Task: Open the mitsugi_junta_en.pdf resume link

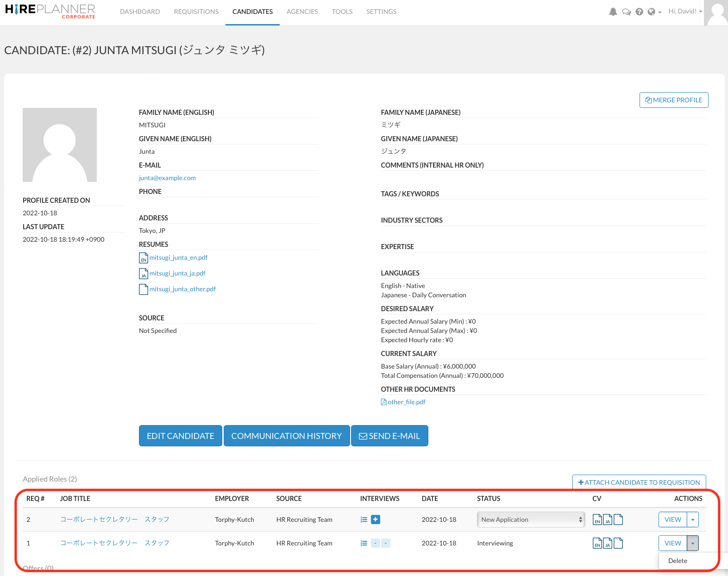Action: click(x=178, y=257)
